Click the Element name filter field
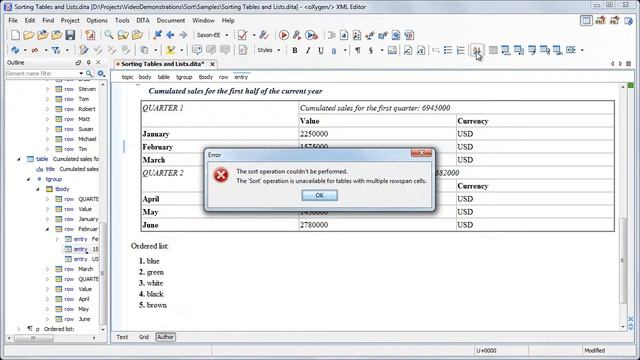Viewport: 640px width, 360px height. 41,73
